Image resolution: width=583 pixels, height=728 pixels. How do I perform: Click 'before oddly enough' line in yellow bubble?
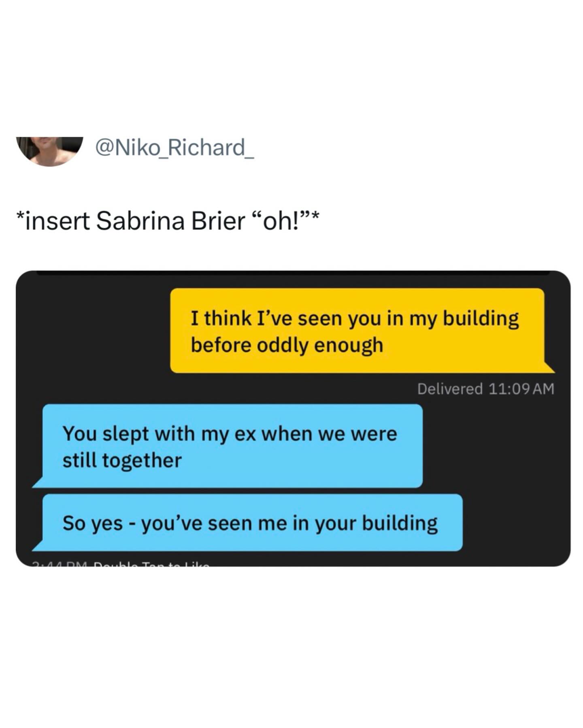(x=287, y=345)
